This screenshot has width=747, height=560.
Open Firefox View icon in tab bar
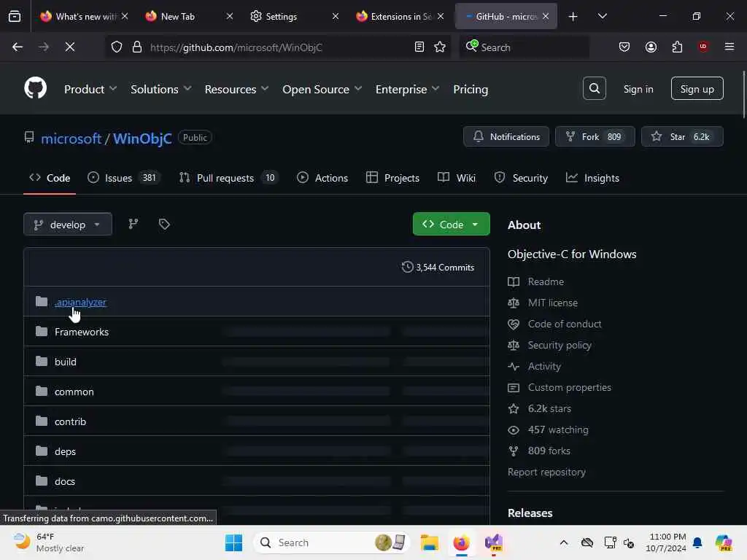(x=15, y=17)
